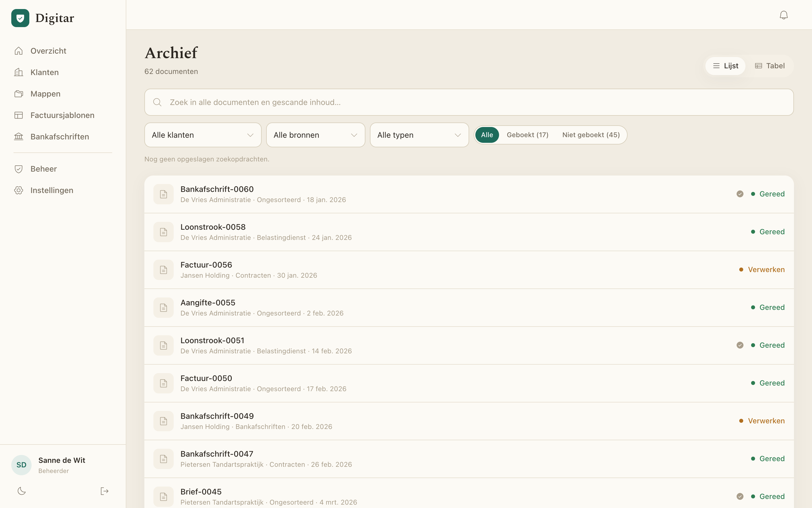Click document icon of Bankafschrift-0047

click(164, 459)
